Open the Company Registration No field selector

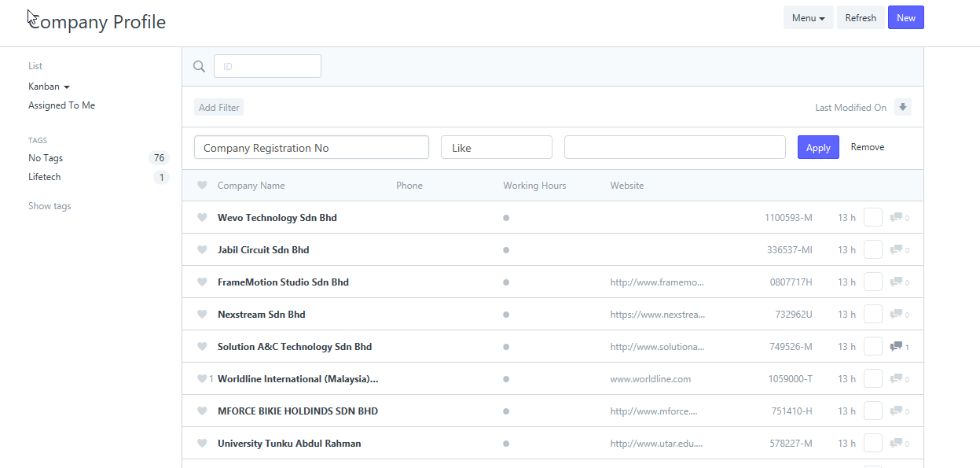tap(311, 147)
